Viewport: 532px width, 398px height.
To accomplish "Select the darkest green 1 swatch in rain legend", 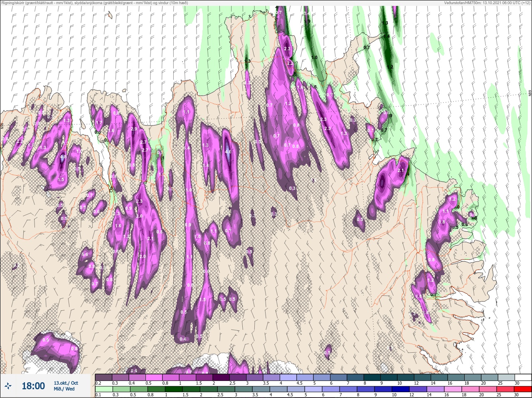I will 175,389.
